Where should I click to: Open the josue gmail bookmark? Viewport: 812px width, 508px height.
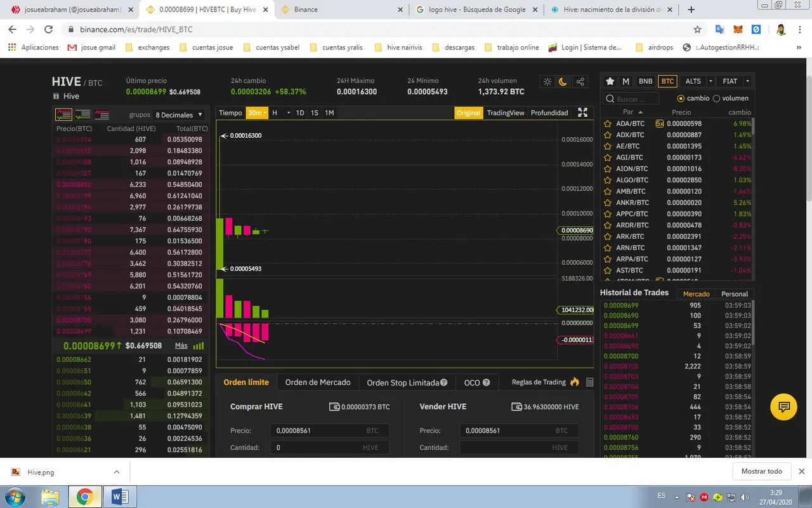tap(91, 48)
